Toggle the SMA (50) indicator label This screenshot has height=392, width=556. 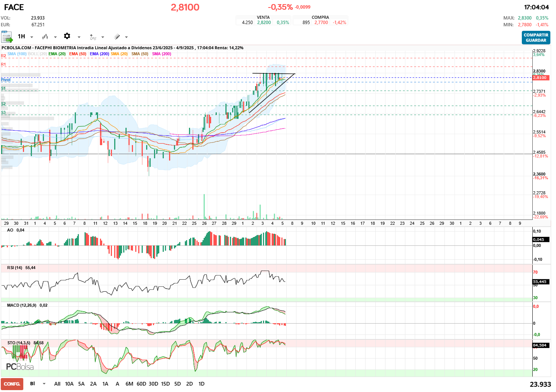coord(140,54)
